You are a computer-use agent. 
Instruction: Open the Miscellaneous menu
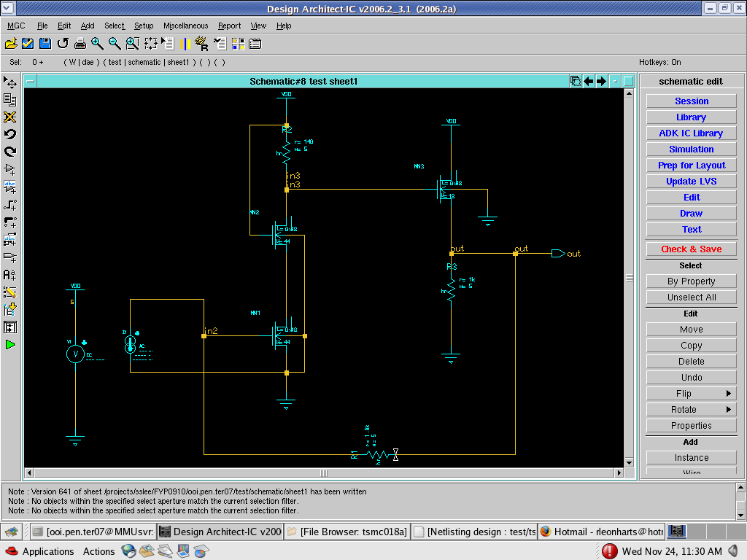click(x=185, y=26)
